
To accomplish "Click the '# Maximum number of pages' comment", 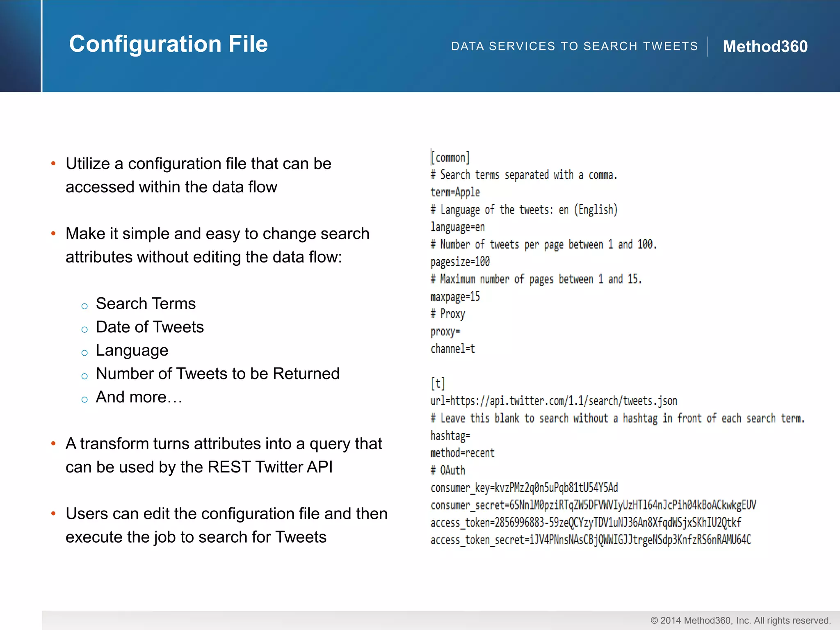I will click(536, 279).
